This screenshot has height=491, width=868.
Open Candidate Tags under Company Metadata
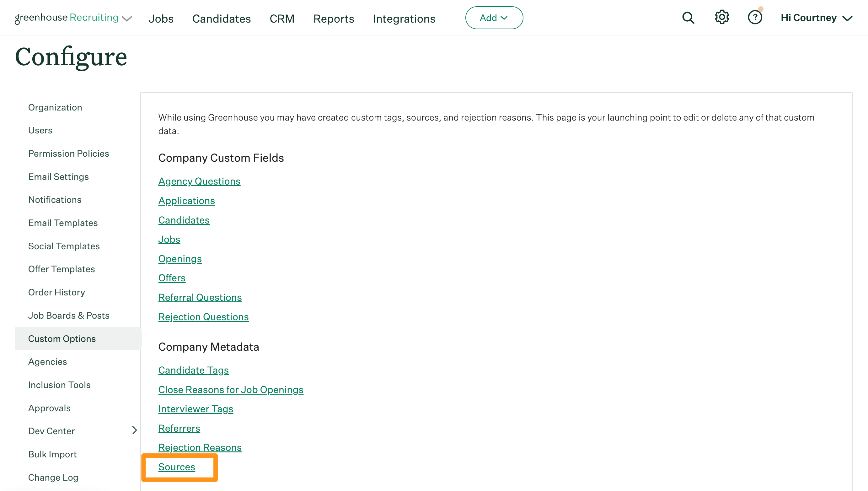(194, 370)
